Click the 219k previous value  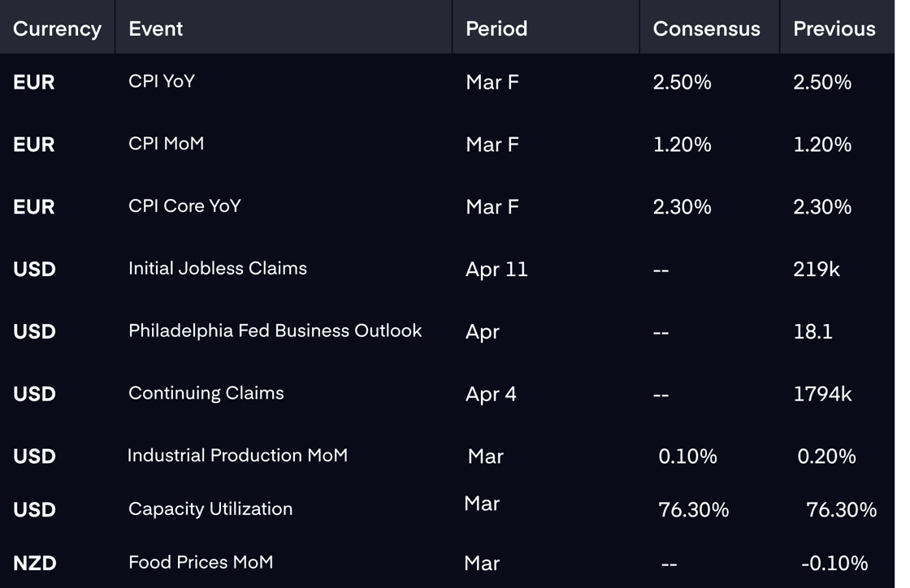click(817, 269)
